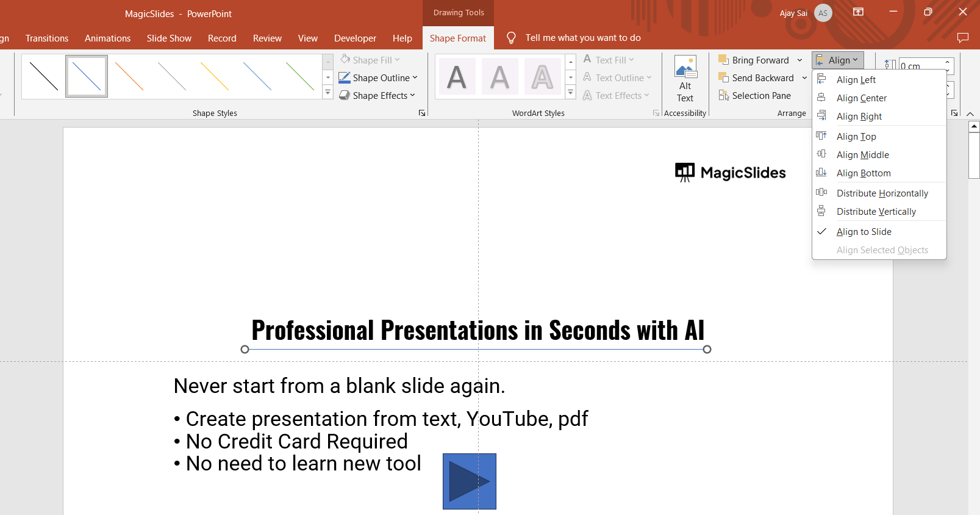Open the Alt Text pane
Viewport: 980px width, 515px height.
685,80
